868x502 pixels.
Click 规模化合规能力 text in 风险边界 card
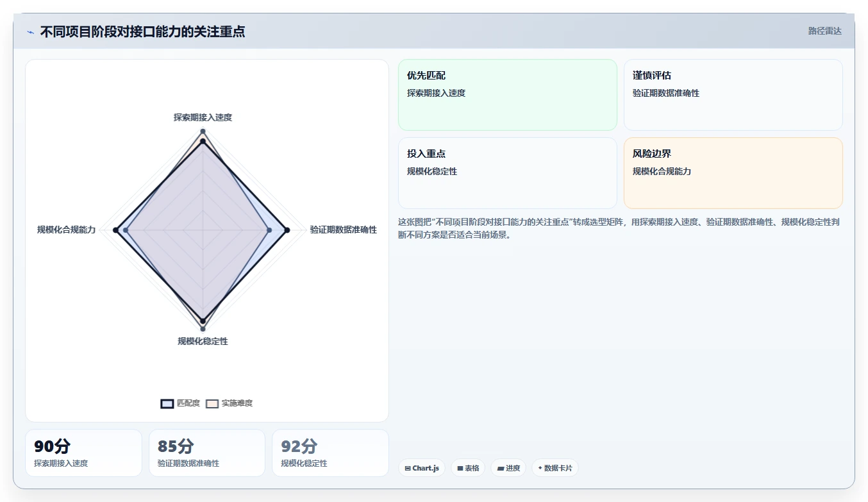tap(662, 171)
